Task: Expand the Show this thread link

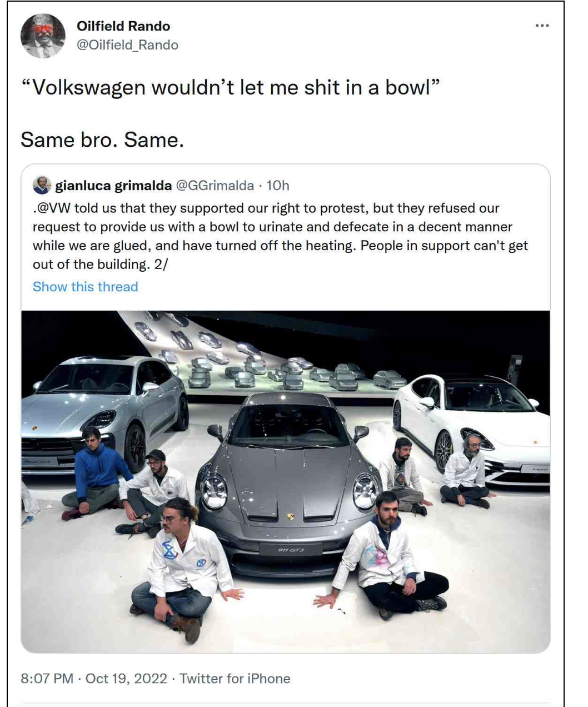Action: pos(85,287)
